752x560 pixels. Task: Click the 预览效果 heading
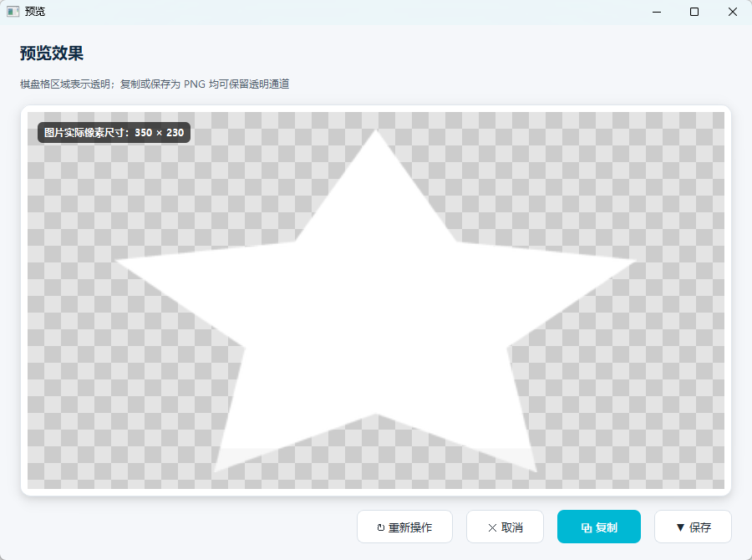click(x=52, y=53)
